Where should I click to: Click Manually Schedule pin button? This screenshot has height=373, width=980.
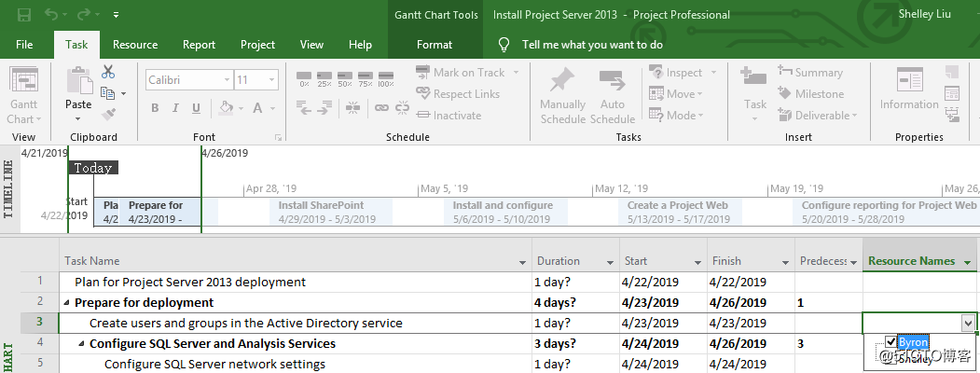pyautogui.click(x=562, y=96)
